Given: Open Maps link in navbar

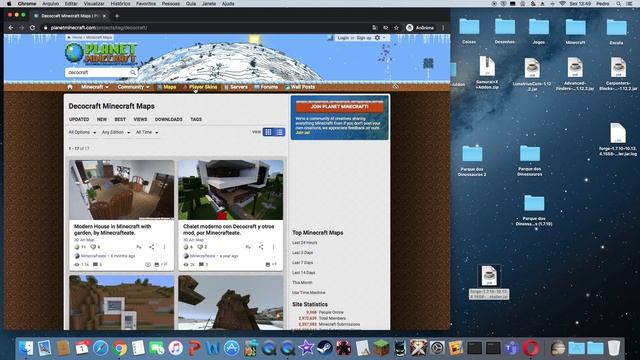Looking at the screenshot, I should tap(167, 87).
